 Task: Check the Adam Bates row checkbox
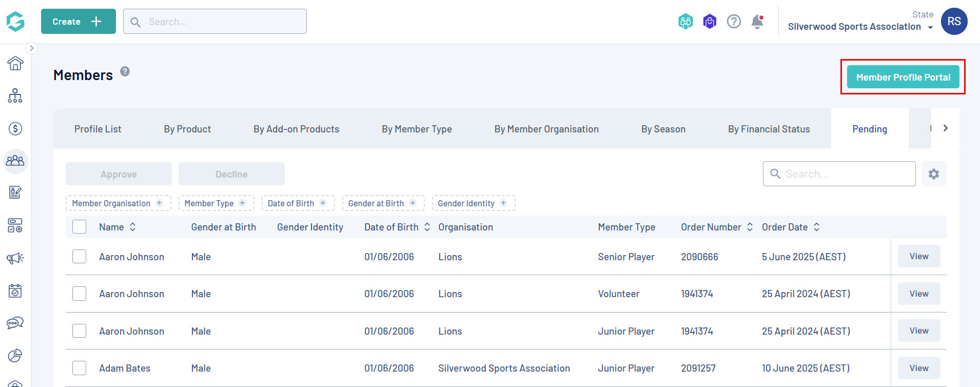80,368
